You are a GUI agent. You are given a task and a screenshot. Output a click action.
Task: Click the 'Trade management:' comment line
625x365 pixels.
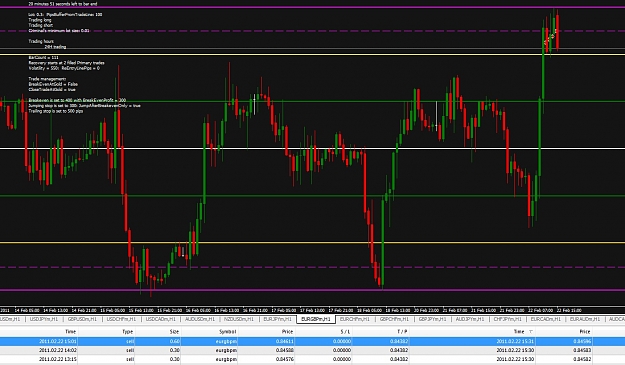pyautogui.click(x=47, y=79)
